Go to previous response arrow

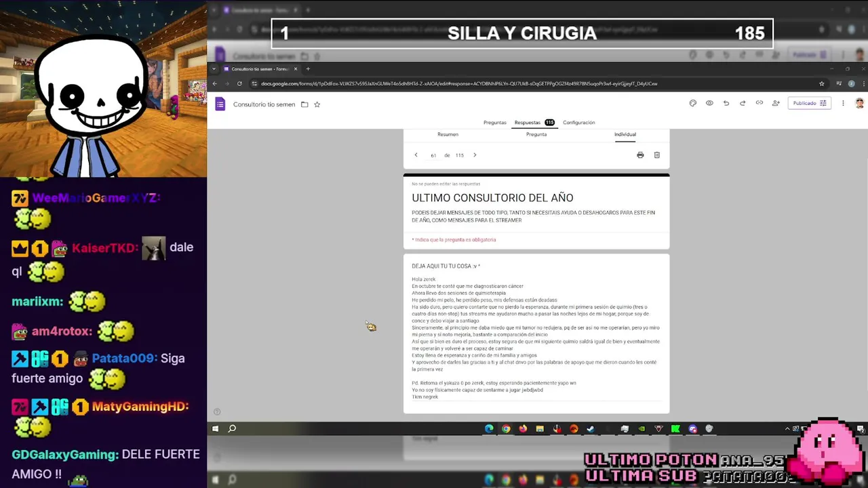416,155
